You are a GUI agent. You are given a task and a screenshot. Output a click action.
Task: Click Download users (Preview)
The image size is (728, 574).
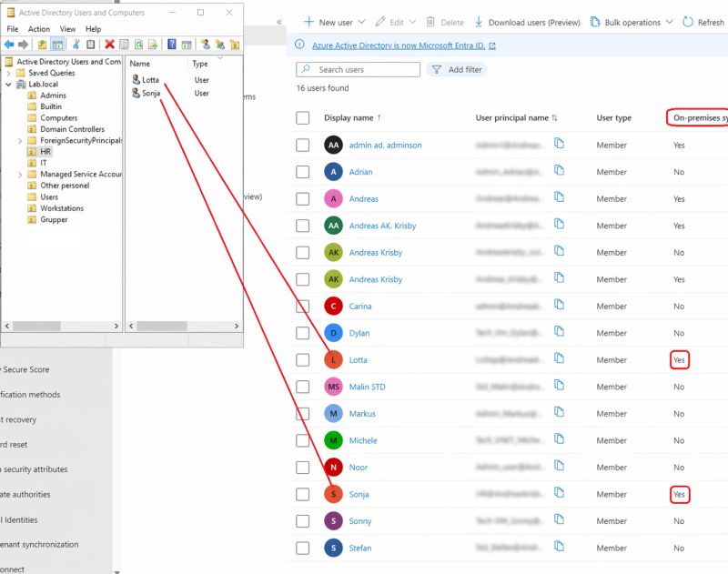[x=528, y=22]
